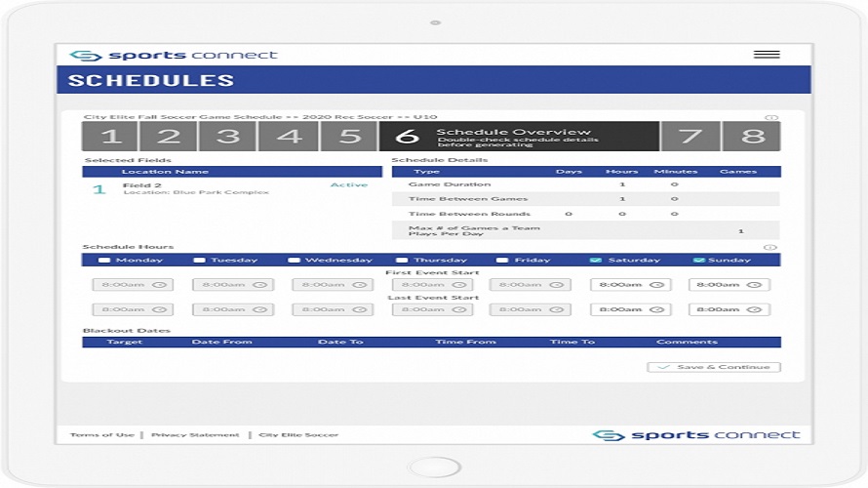The image size is (868, 488).
Task: Go to wizard step 2
Action: point(169,137)
